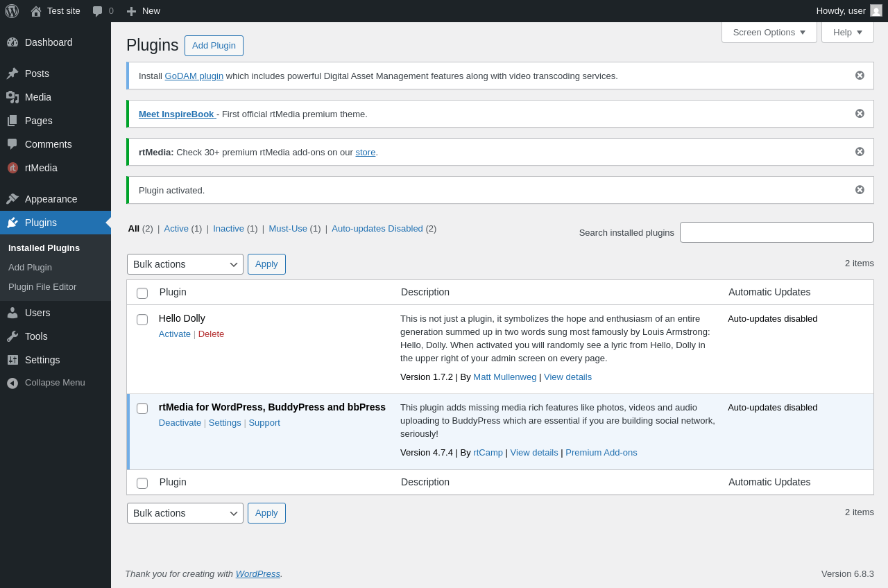This screenshot has height=588, width=888.
Task: Click the Dashboard gauge icon
Action: pyautogui.click(x=12, y=42)
